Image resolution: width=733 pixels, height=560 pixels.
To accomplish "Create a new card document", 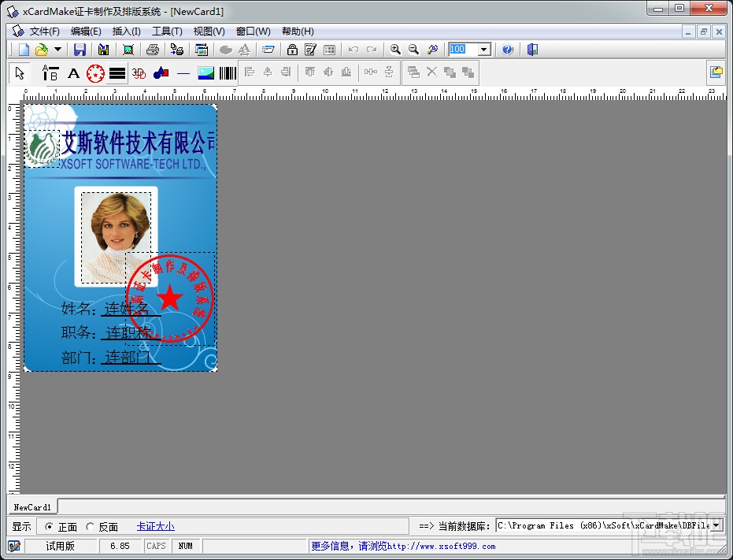I will (24, 50).
